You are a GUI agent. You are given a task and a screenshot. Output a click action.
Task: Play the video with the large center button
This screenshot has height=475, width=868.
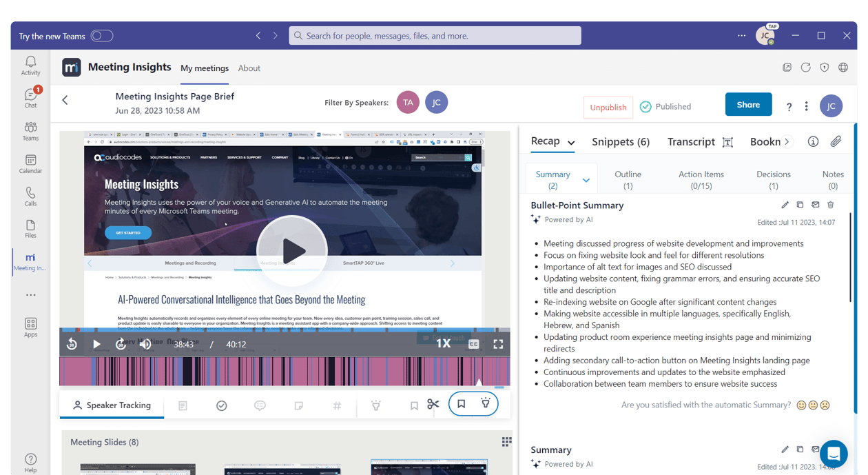[x=292, y=251]
